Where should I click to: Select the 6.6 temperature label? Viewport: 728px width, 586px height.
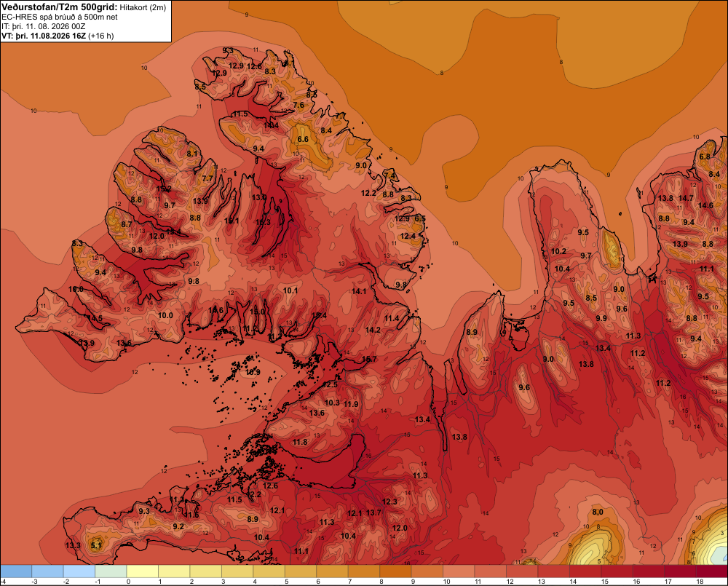tap(303, 139)
